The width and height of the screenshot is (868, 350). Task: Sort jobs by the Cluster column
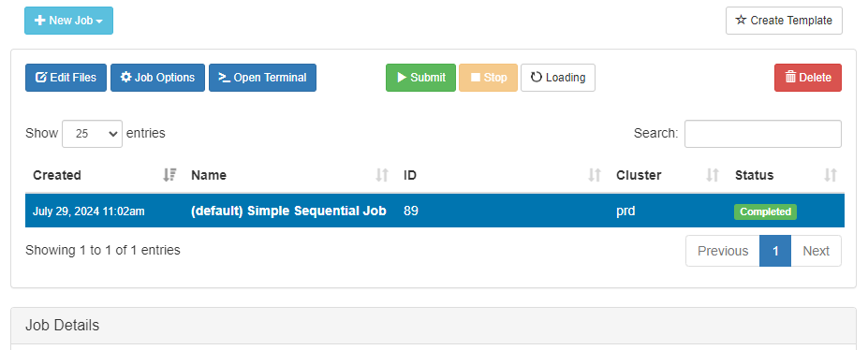(669, 175)
